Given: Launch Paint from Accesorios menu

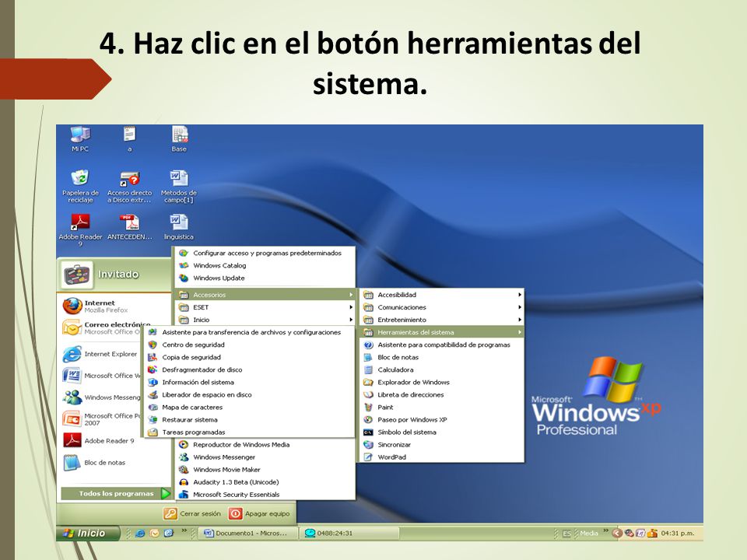Looking at the screenshot, I should 440,407.
